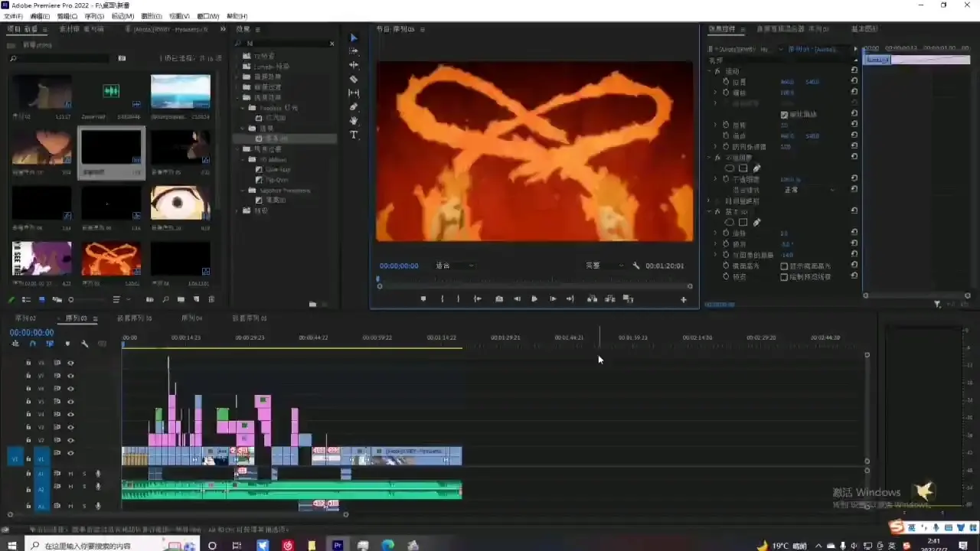The image size is (980, 551).
Task: Switch to the 序列02 timeline tab
Action: [x=26, y=318]
